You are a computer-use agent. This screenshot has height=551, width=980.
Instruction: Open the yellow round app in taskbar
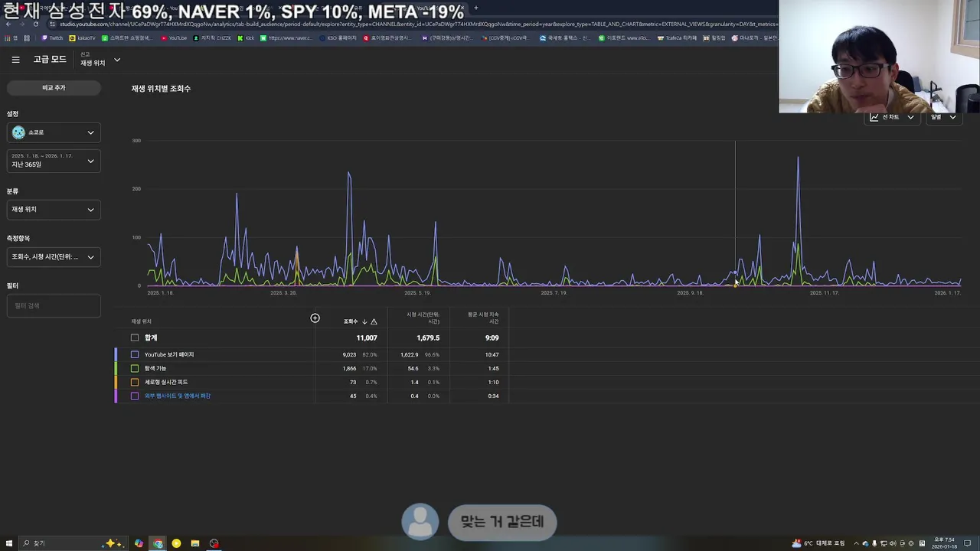[x=176, y=543]
